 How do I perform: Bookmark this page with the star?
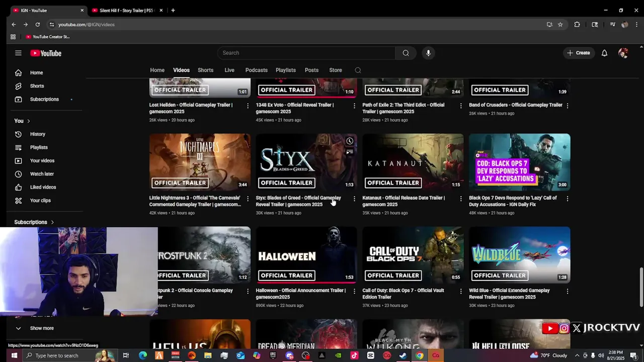(560, 24)
